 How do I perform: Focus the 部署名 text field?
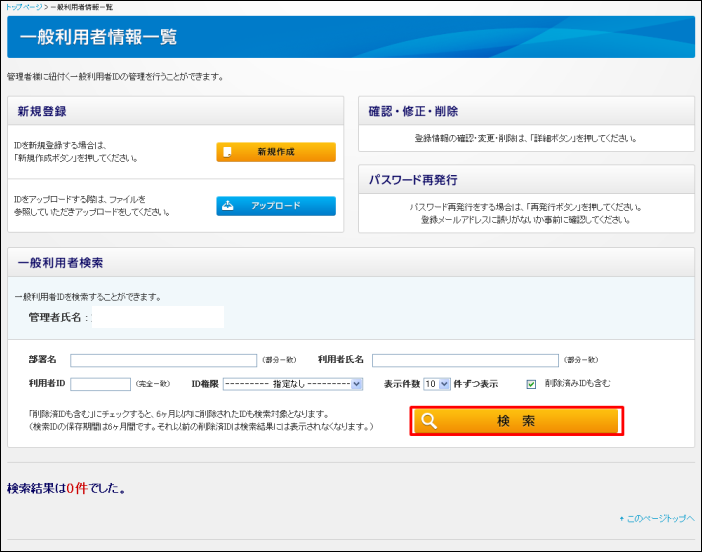(x=163, y=360)
